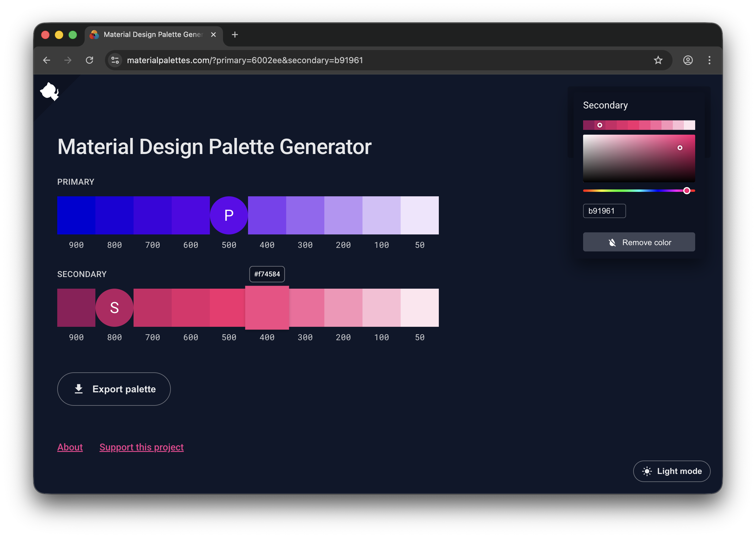
Task: Select the Material Design Palette Generator tab
Action: coord(149,35)
